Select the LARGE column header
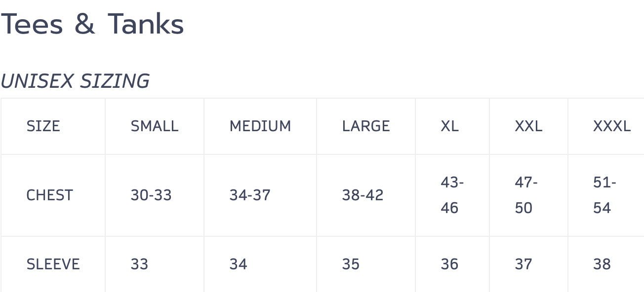The image size is (644, 292). (x=365, y=126)
